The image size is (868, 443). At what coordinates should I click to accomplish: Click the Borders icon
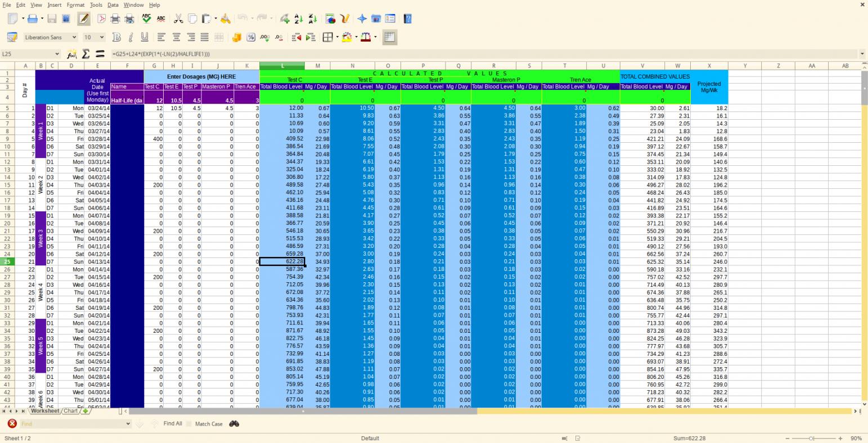[328, 37]
